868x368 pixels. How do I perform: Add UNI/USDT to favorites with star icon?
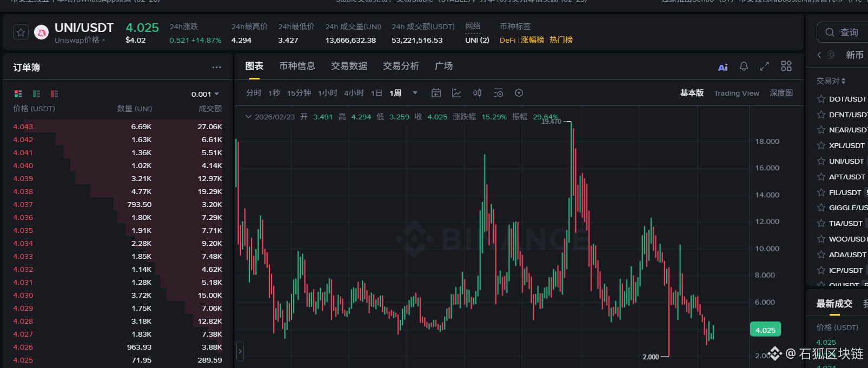pos(21,32)
